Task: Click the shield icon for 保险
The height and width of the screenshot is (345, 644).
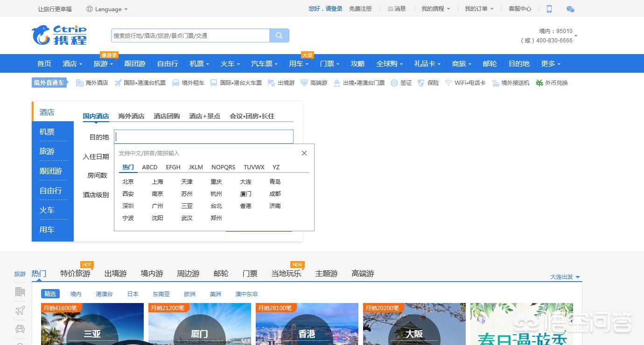Action: click(421, 83)
